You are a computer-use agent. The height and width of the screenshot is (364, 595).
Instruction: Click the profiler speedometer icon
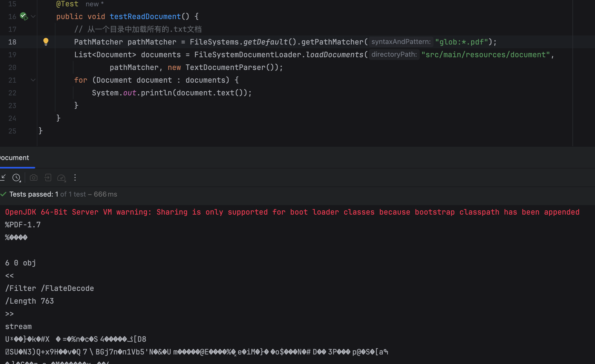61,178
